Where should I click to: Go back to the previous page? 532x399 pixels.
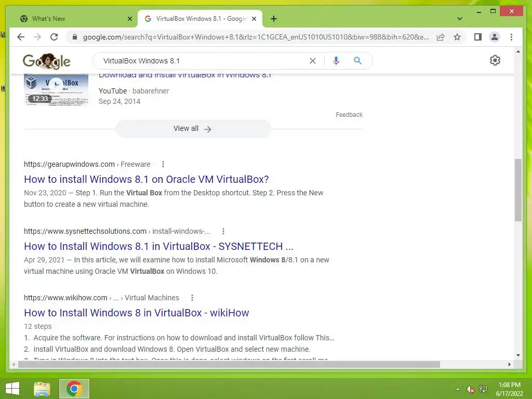(21, 37)
